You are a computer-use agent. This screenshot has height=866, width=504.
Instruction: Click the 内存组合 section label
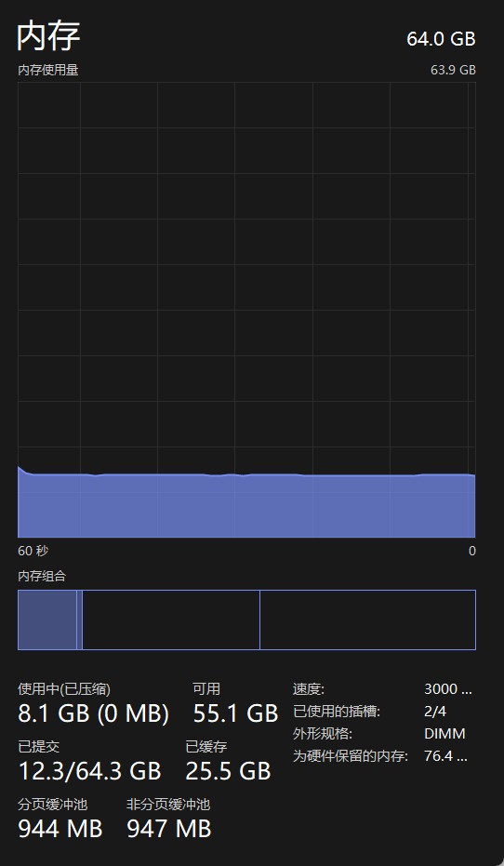[x=42, y=576]
